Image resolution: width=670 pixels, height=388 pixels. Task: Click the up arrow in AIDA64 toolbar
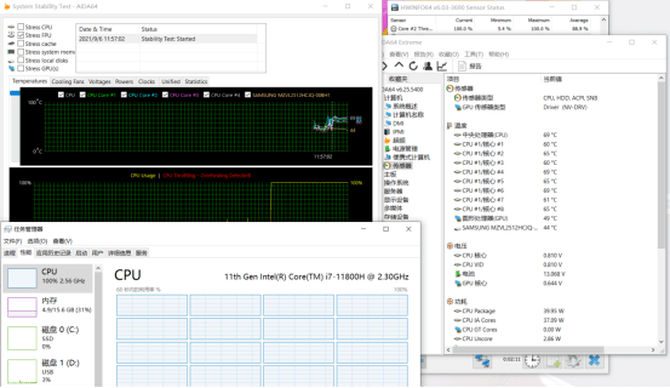click(x=399, y=65)
